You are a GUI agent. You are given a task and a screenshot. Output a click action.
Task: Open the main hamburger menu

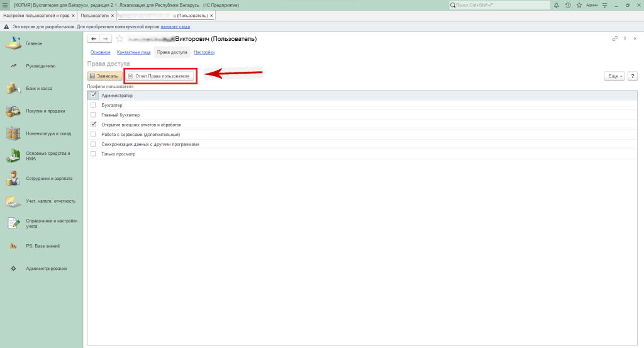[5, 5]
